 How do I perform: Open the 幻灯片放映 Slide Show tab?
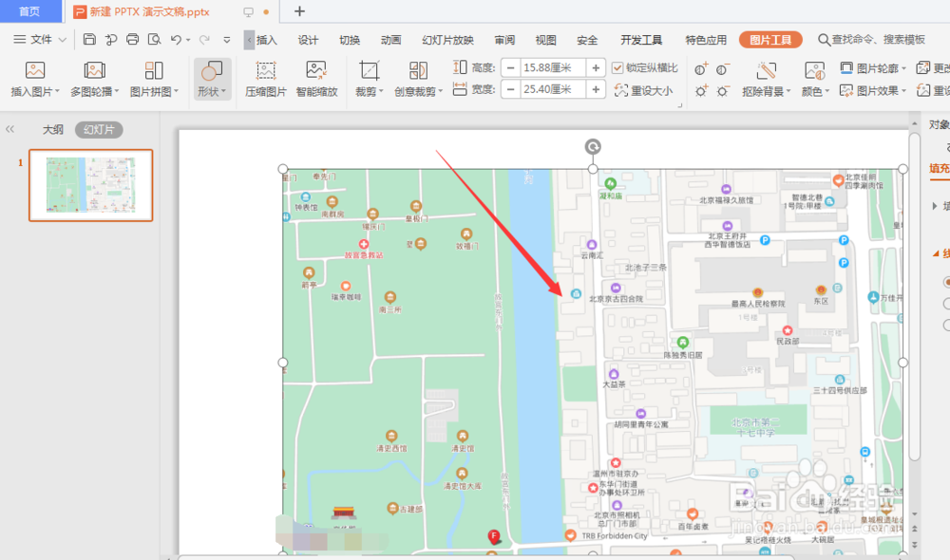point(447,40)
